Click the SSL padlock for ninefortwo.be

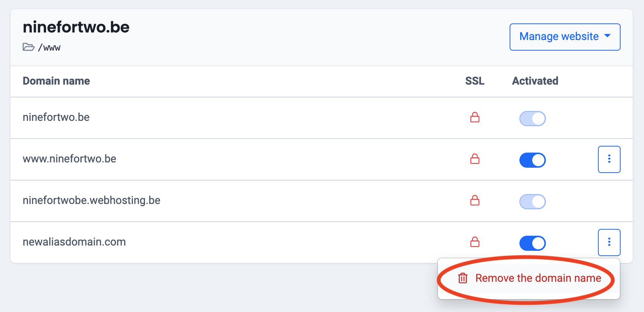point(475,117)
